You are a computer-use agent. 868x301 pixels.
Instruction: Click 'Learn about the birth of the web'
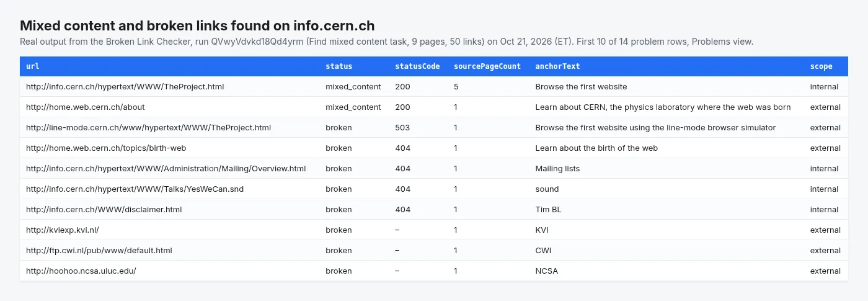[x=596, y=148]
